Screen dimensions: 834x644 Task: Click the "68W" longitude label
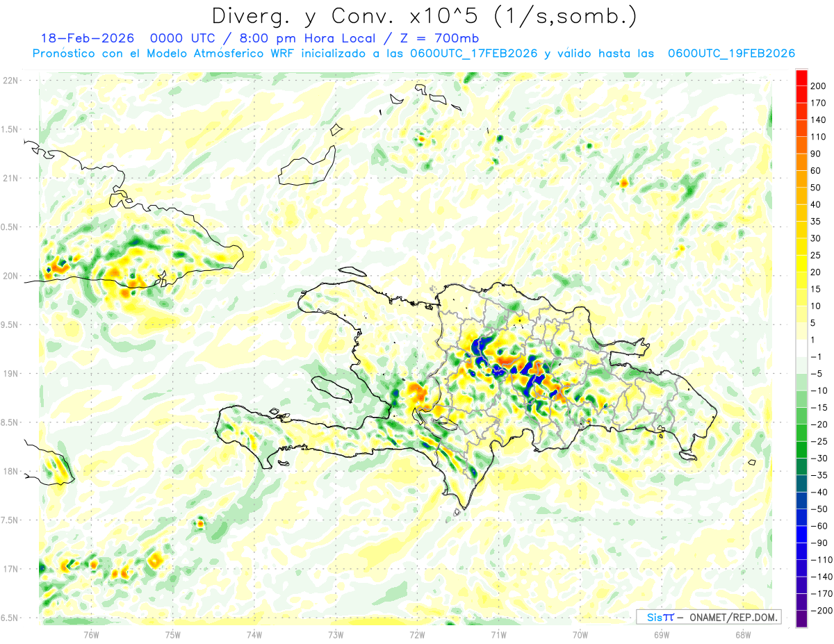click(x=743, y=634)
